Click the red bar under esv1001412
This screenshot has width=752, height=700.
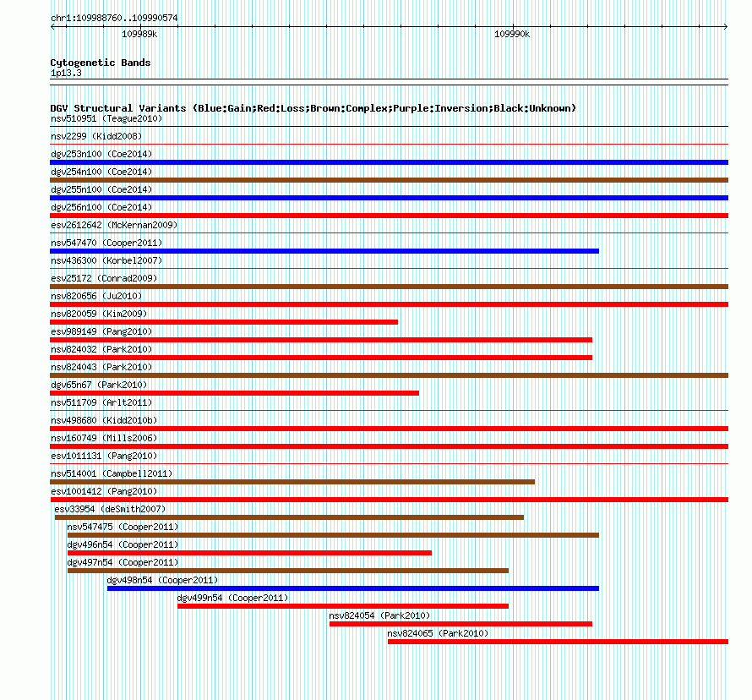pos(389,500)
